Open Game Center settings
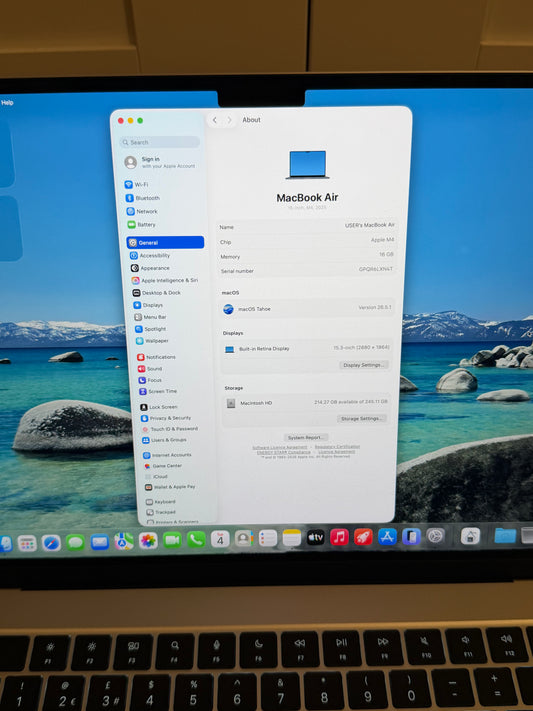The width and height of the screenshot is (533, 711). point(163,466)
